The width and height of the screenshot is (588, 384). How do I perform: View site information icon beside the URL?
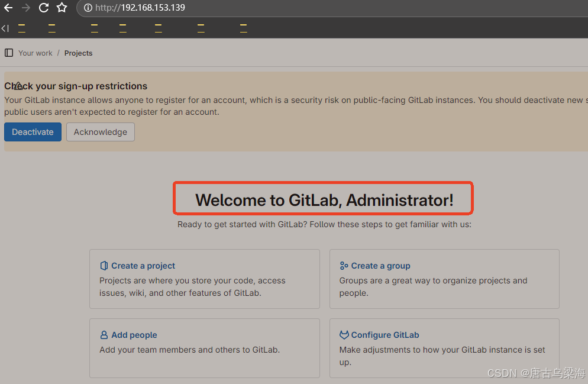coord(88,8)
